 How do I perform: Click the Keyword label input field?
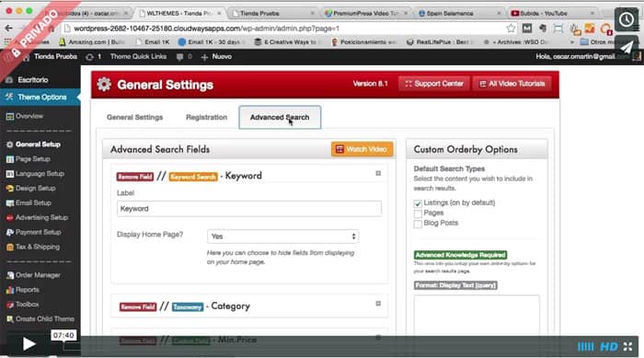click(249, 209)
